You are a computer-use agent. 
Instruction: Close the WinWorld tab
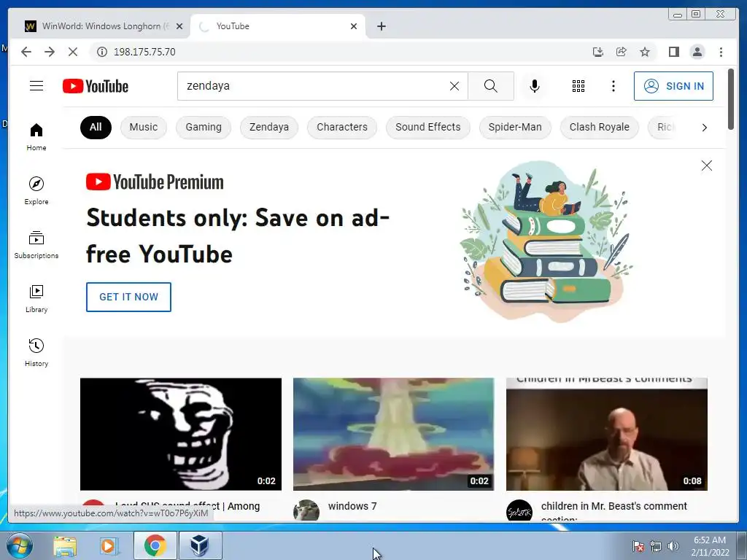pyautogui.click(x=179, y=26)
